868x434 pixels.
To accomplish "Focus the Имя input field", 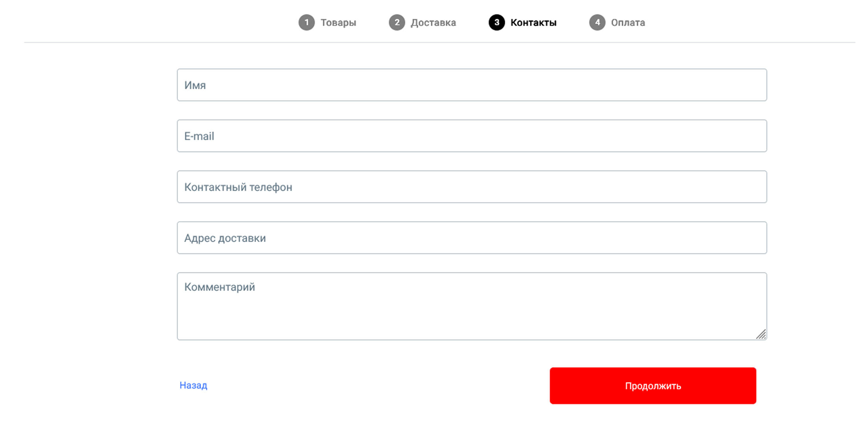I will click(472, 85).
